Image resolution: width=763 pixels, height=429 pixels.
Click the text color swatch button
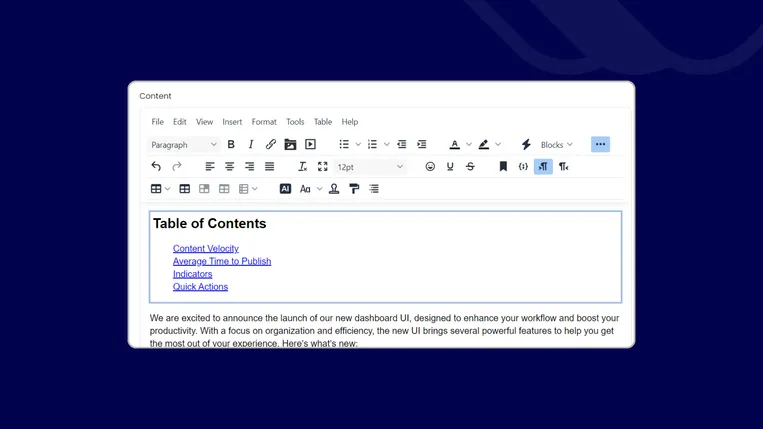point(454,145)
